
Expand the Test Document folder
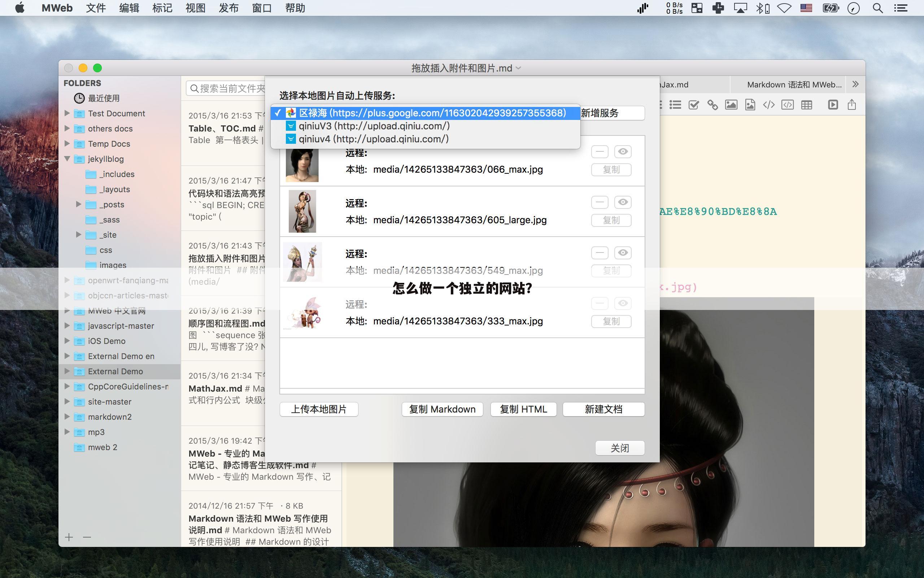67,113
